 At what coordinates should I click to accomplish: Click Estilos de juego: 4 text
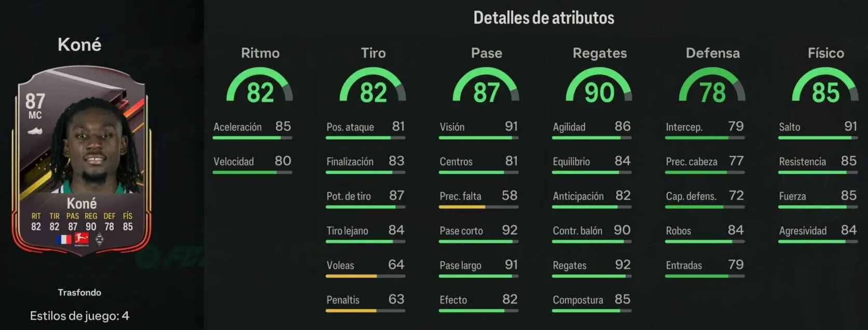click(79, 315)
